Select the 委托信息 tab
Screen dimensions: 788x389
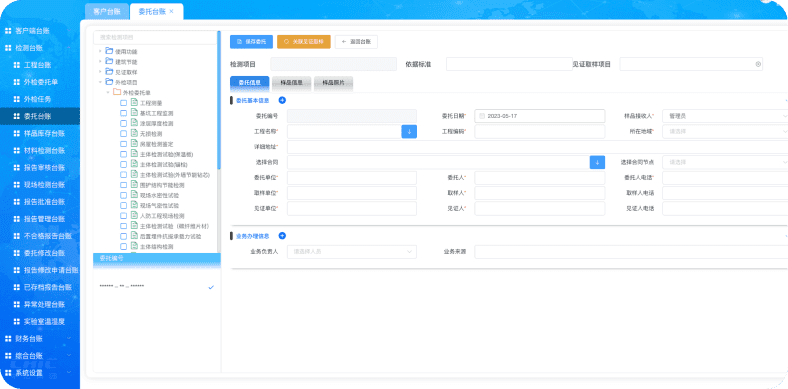click(x=249, y=83)
